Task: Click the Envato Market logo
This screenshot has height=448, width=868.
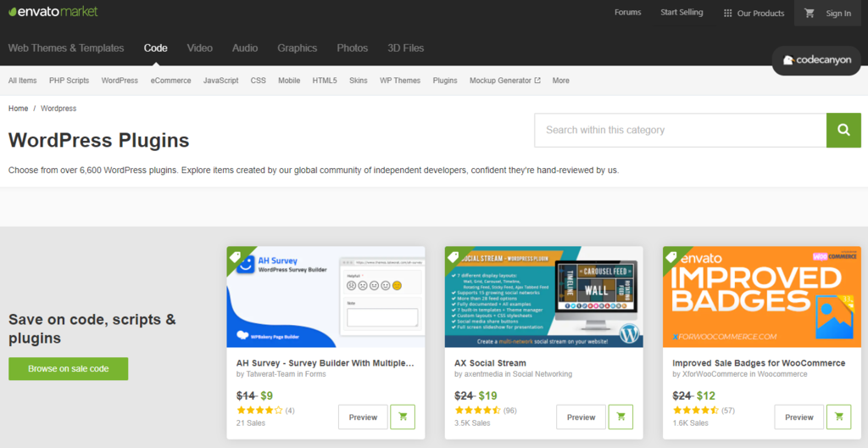Action: pyautogui.click(x=53, y=12)
